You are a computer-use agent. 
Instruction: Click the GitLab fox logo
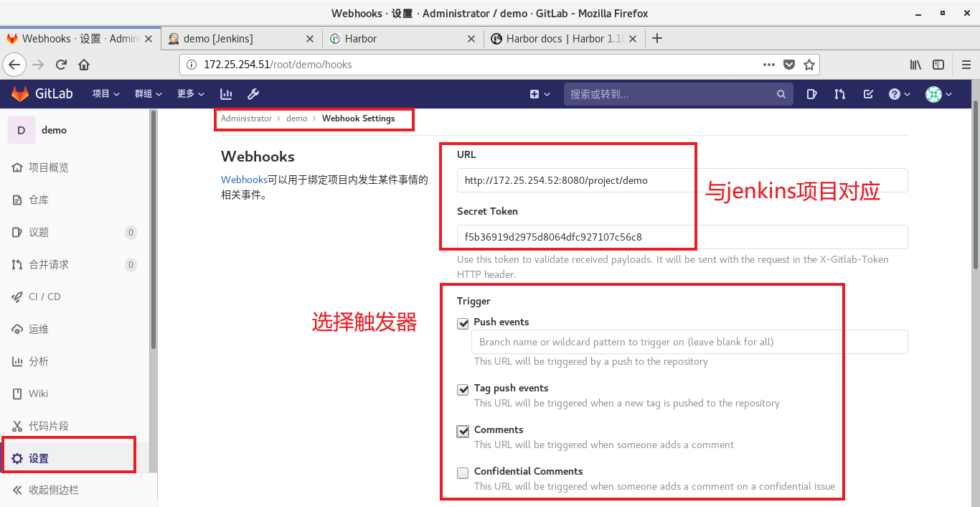[19, 93]
